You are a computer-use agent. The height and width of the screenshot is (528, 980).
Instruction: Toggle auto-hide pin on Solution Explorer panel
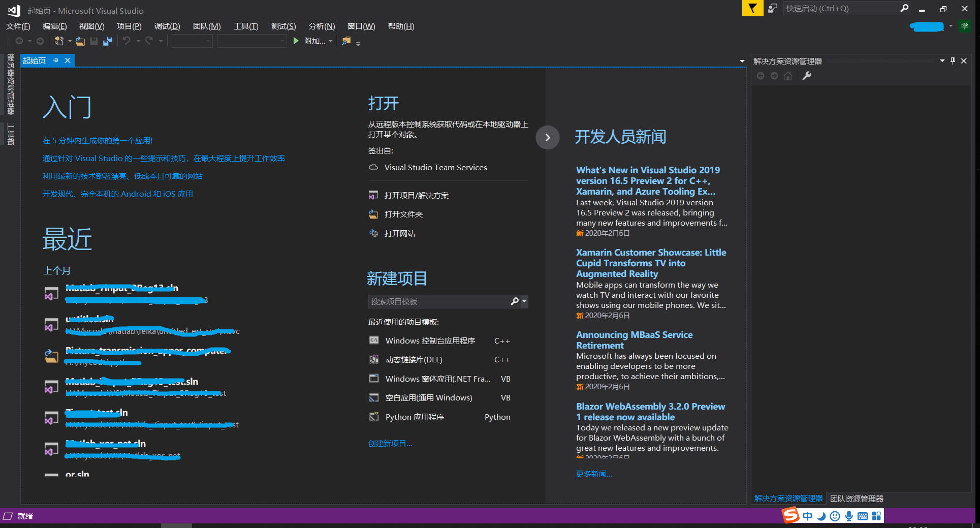(953, 60)
